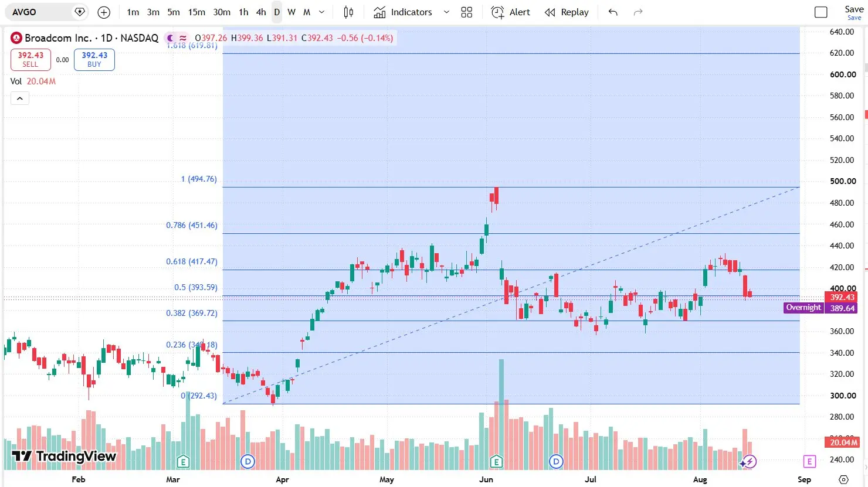Click the moon extended-hours session icon
868x487 pixels.
point(171,38)
